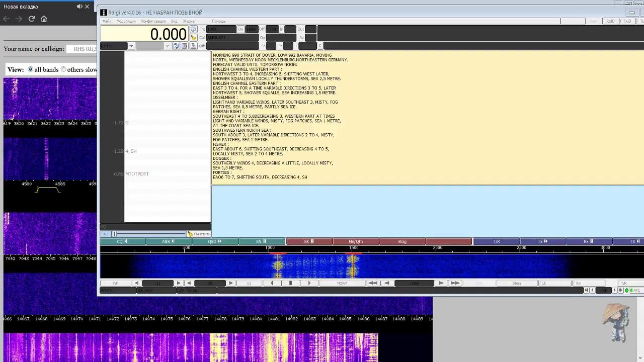This screenshot has height=362, width=644.
Task: Click the C button near locator field
Action: (x=320, y=46)
